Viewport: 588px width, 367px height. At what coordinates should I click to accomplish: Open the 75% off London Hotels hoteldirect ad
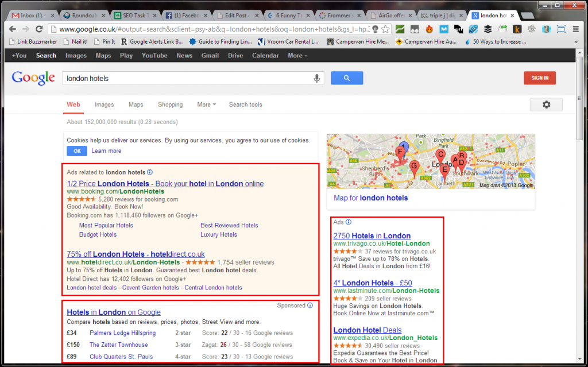[136, 254]
